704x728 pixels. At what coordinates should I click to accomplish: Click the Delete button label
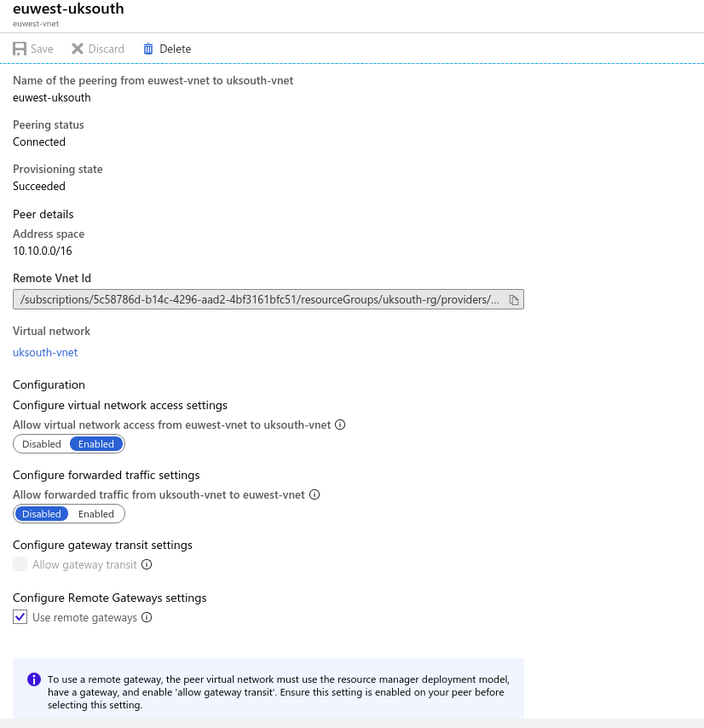point(175,49)
